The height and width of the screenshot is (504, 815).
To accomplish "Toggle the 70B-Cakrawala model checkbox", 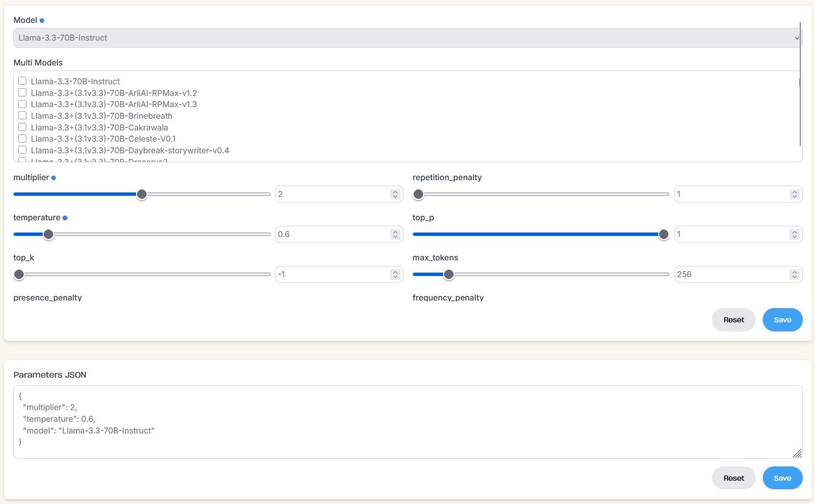I will coord(22,127).
